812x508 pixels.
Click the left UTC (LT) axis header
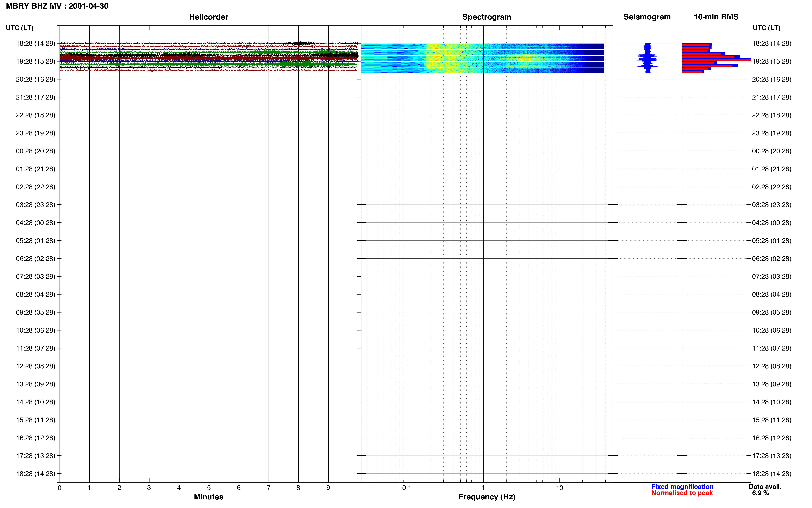pyautogui.click(x=19, y=28)
